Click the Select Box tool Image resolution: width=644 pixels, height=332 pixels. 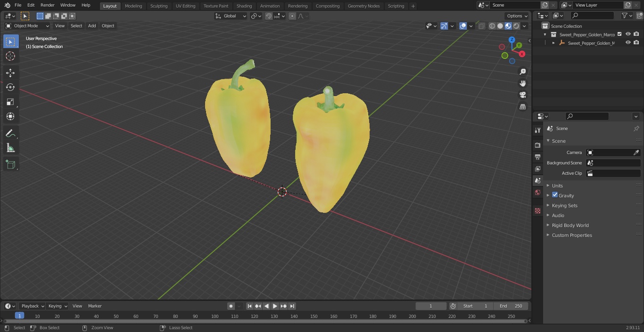click(10, 41)
